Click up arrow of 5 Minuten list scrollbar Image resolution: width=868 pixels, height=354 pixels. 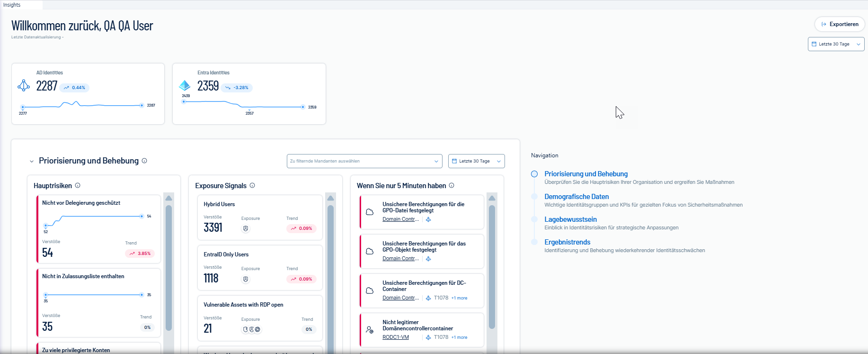[x=492, y=198]
